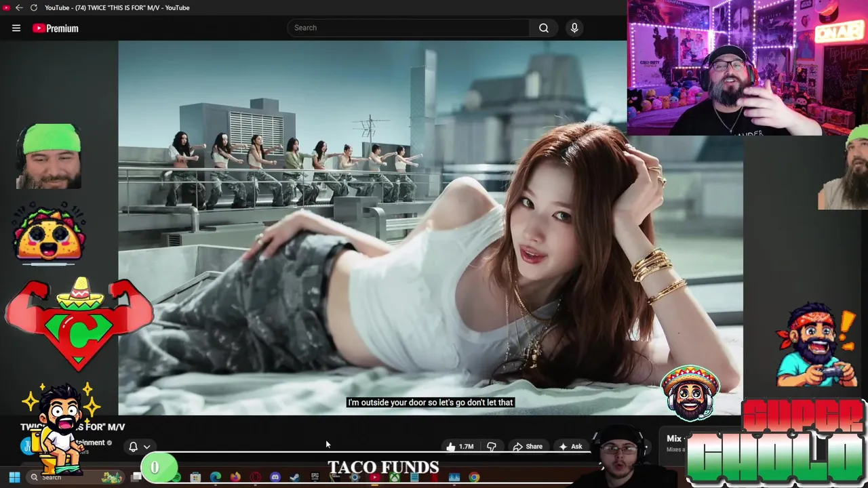The width and height of the screenshot is (868, 488).
Task: Click the Windows taskbar Search box
Action: [x=75, y=477]
